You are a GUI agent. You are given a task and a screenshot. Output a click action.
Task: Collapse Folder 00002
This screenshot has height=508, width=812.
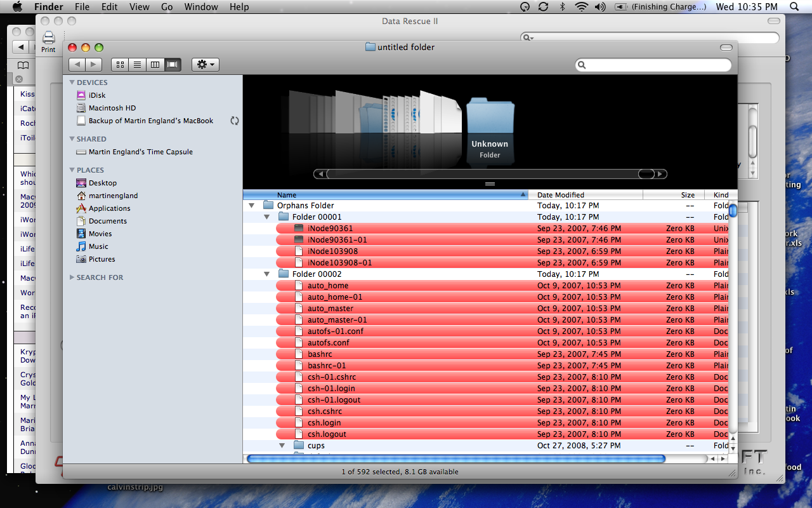(267, 274)
